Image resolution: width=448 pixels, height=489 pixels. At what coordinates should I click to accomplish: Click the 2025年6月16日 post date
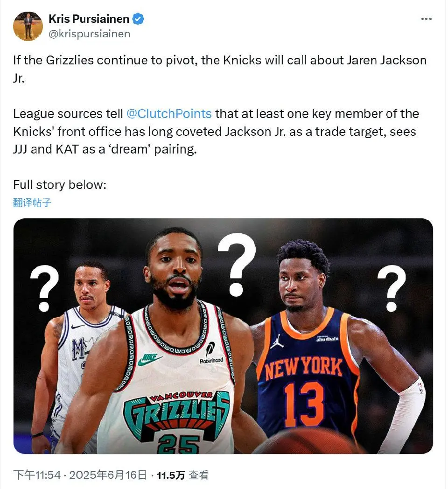108,475
